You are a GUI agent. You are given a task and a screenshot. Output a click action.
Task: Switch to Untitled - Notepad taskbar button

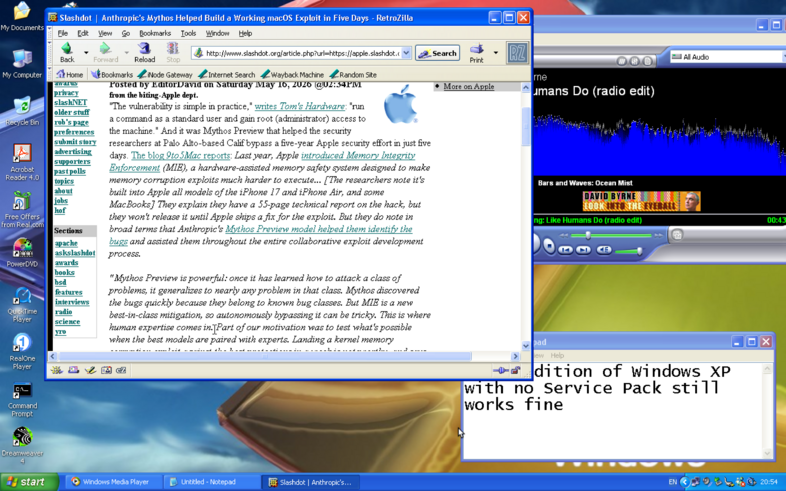pyautogui.click(x=211, y=482)
